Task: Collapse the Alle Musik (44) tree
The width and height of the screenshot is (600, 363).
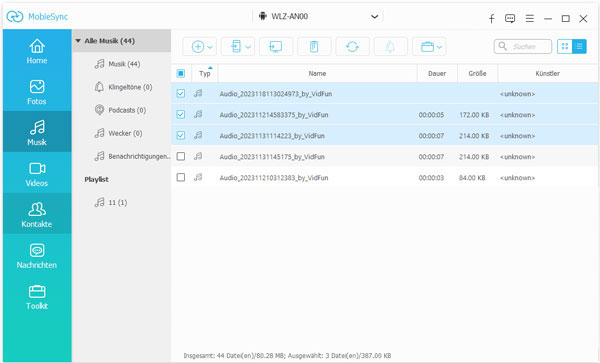Action: point(78,41)
